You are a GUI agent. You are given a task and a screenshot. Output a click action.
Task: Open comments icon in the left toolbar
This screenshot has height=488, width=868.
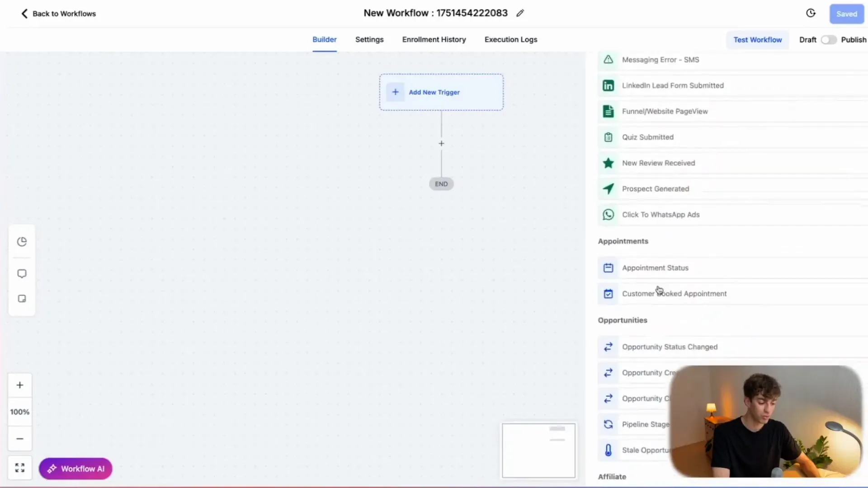pyautogui.click(x=22, y=274)
